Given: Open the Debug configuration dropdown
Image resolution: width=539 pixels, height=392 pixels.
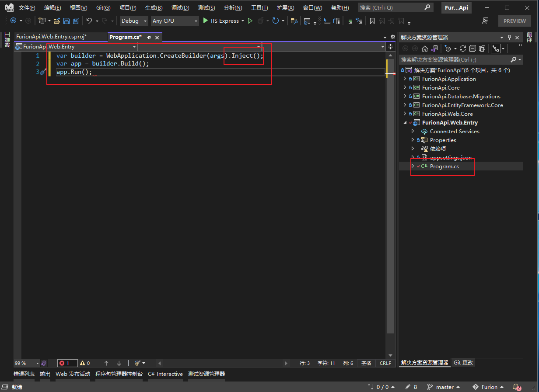Looking at the screenshot, I should coord(134,21).
